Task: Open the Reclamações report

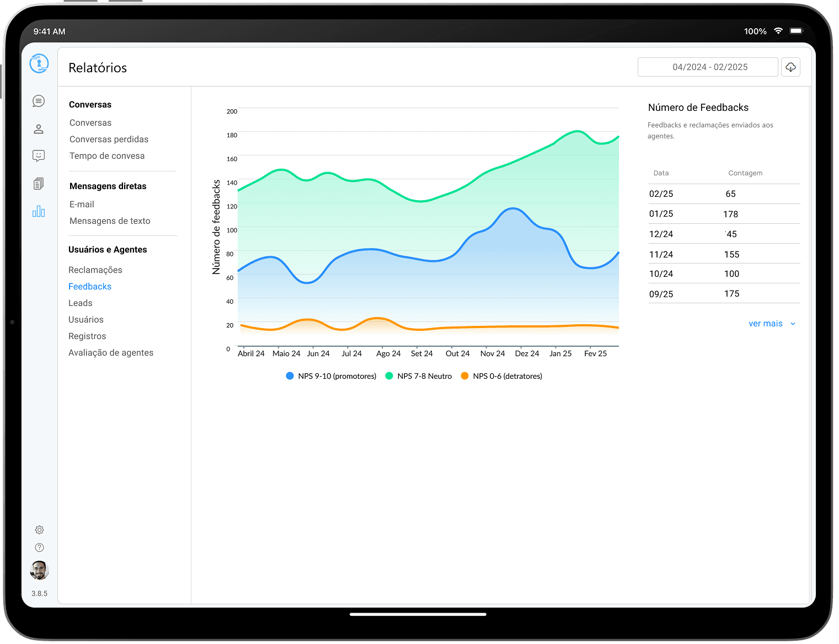Action: point(95,270)
